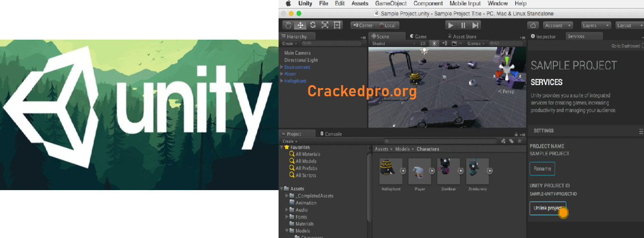Screen dimensions: 644x238
Task: Select the Zombunny model thumbnail
Action: point(478,170)
